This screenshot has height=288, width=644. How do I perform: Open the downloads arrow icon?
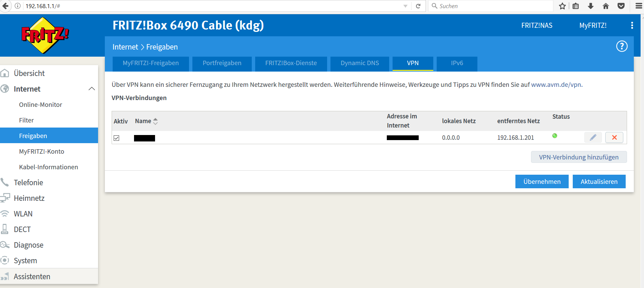(591, 6)
